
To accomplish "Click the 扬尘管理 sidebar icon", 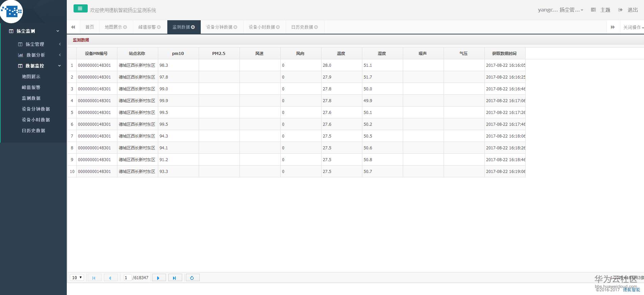I will [20, 45].
